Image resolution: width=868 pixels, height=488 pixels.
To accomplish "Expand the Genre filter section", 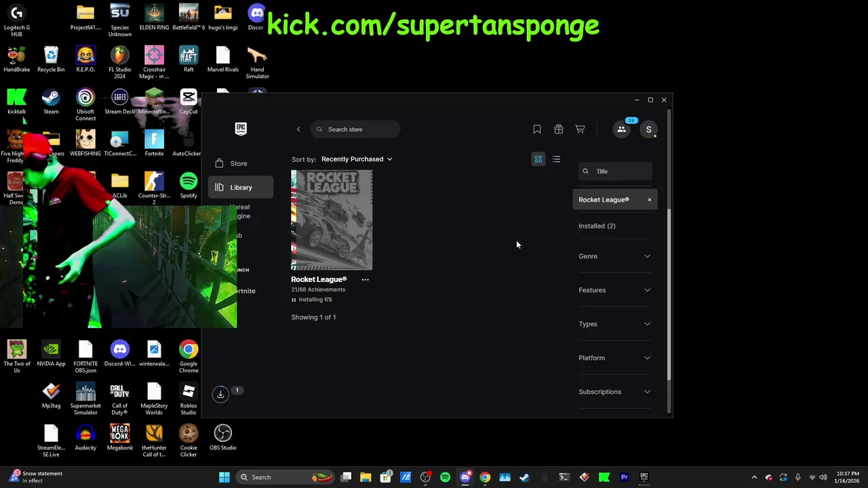I will point(614,256).
